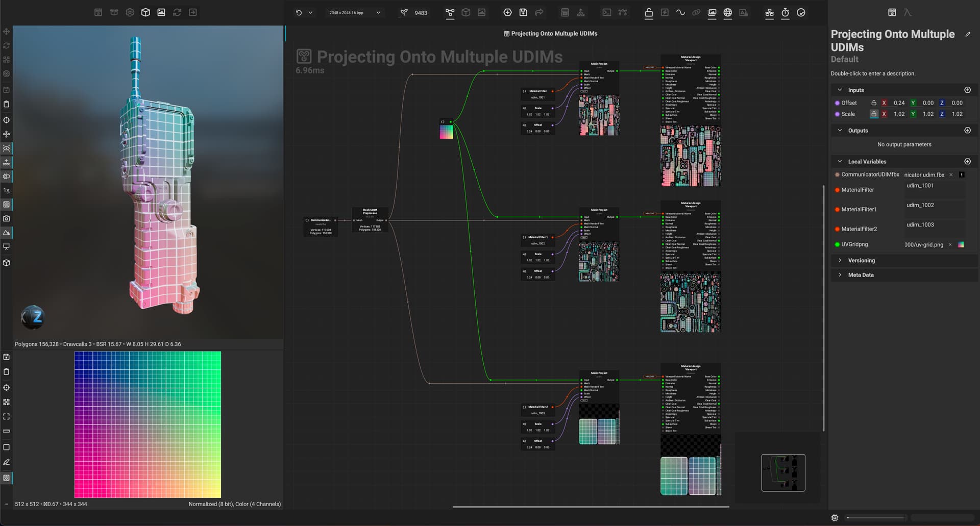This screenshot has height=526, width=980.
Task: Click the Offset X value field
Action: 899,103
